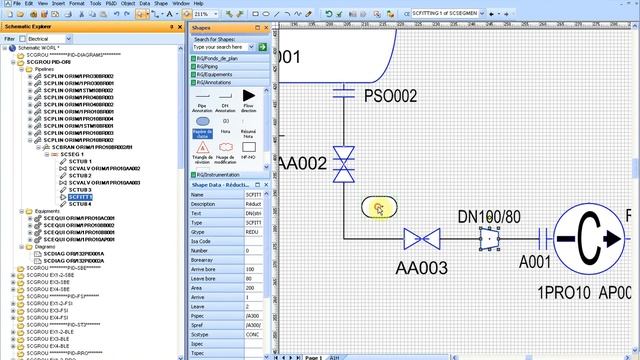This screenshot has width=640, height=360.
Task: Toggle the Filter checkbox in Schematic Explorer
Action: 22,39
